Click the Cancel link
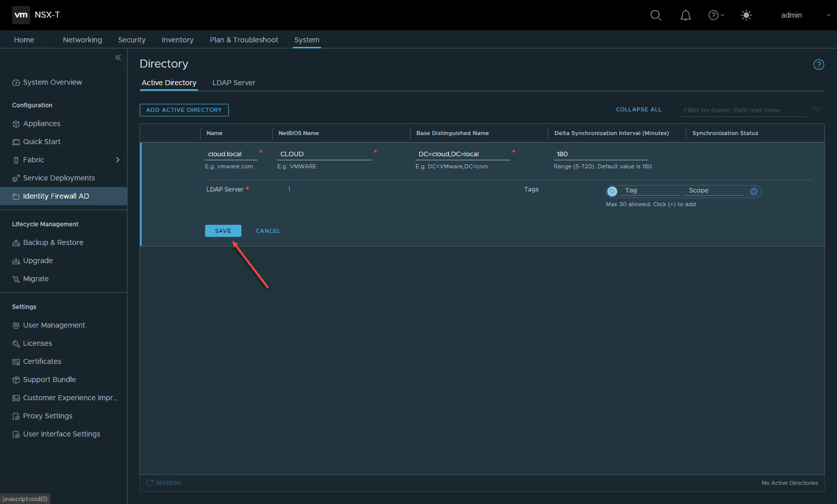The image size is (837, 504). tap(268, 231)
